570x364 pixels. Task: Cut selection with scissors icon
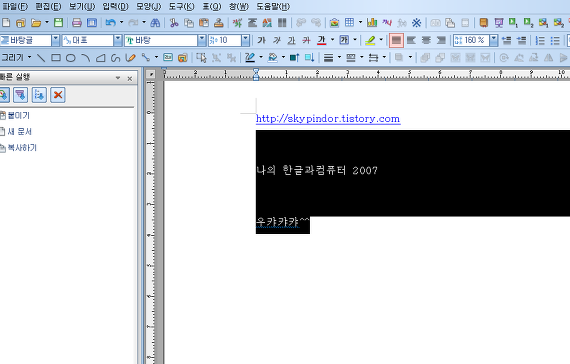174,23
